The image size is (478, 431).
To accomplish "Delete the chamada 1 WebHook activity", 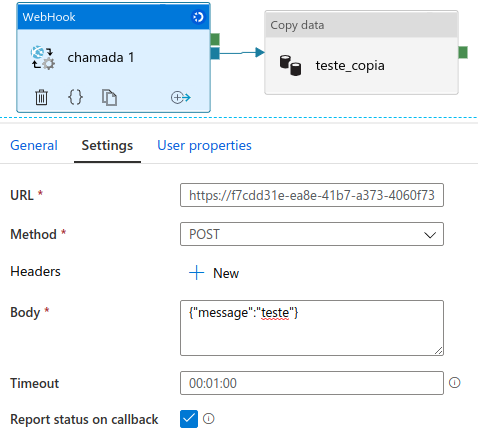I will 41,97.
